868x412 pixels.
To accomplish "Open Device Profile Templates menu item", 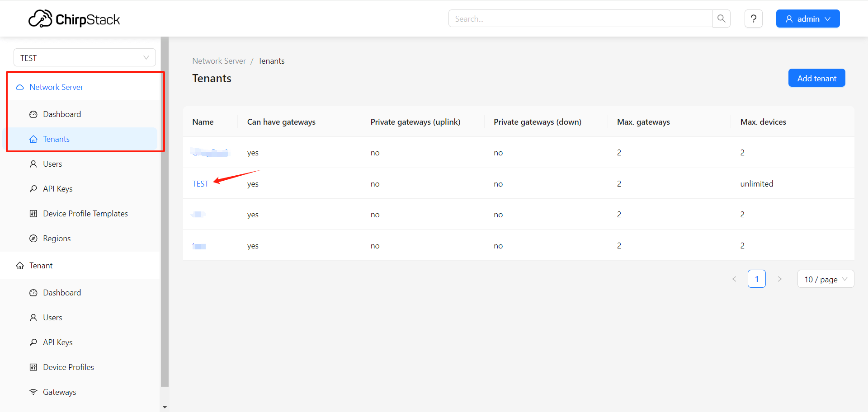I will coord(80,214).
